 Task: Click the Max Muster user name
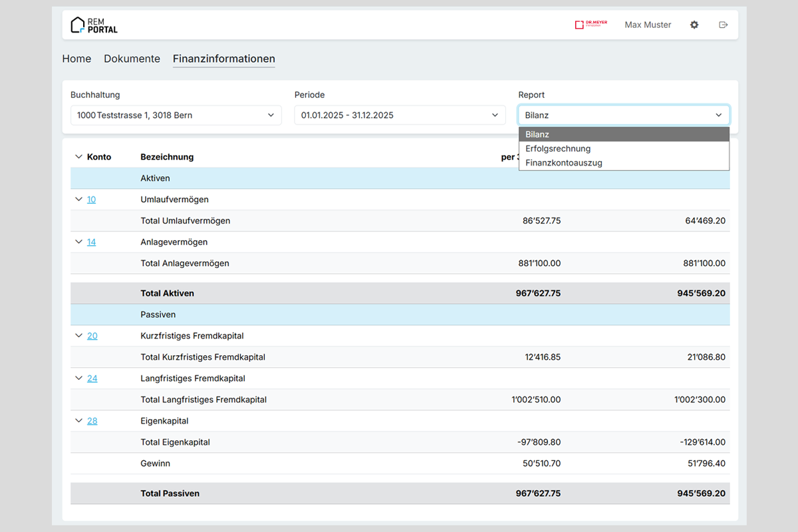pyautogui.click(x=648, y=25)
